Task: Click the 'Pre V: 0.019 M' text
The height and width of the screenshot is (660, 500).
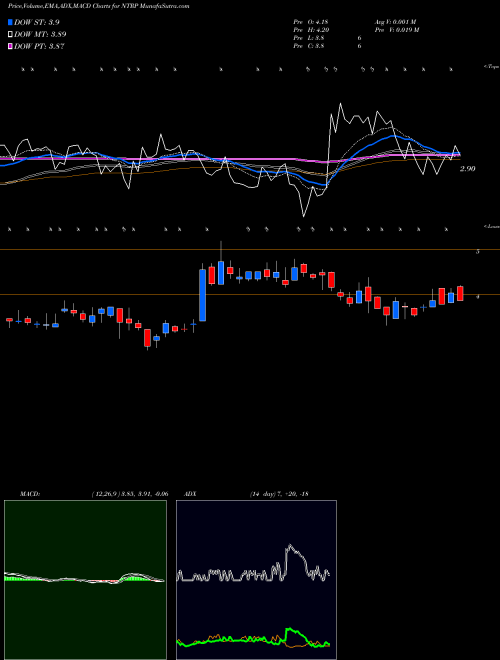Action: click(x=396, y=30)
